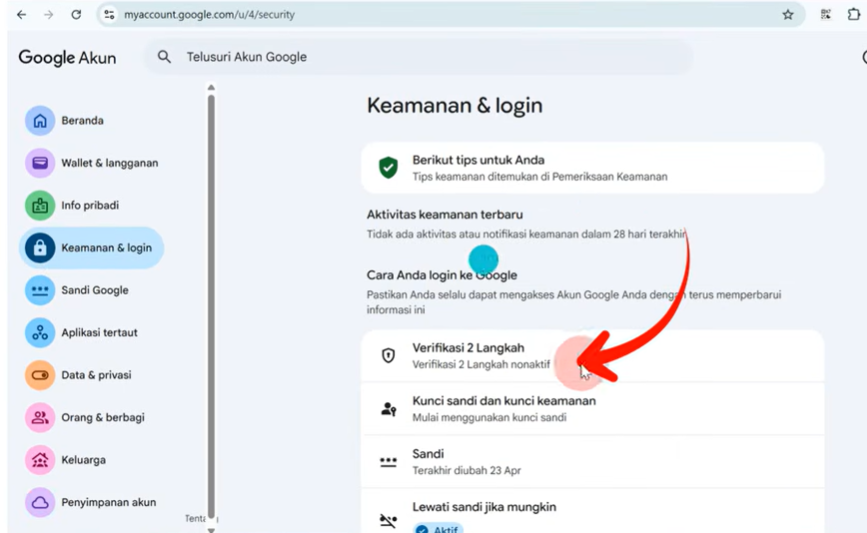Viewport: 867px width, 533px height.
Task: Click the sidebar scrollbar down arrow
Action: 211,529
